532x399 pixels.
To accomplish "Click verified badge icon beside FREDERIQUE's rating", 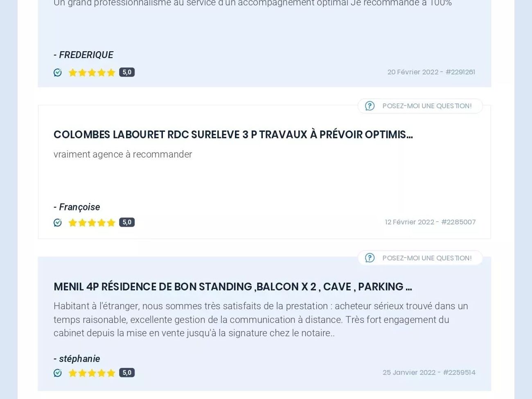I will (58, 72).
